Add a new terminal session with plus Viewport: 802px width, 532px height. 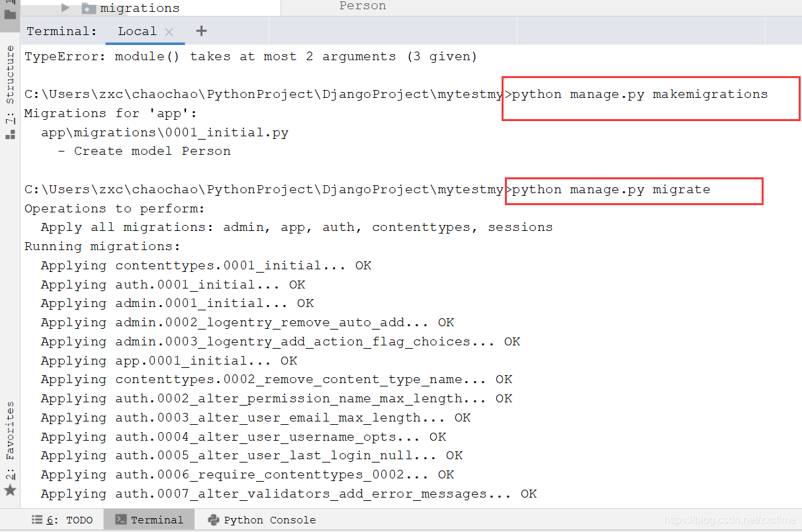[x=201, y=31]
